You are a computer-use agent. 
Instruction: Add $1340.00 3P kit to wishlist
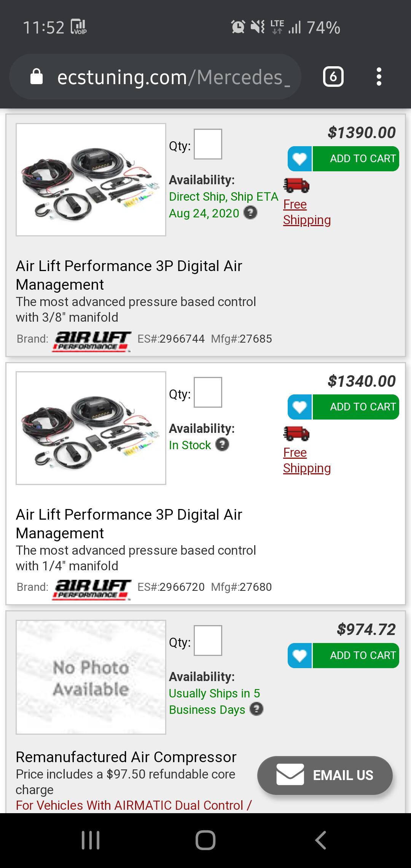point(299,407)
